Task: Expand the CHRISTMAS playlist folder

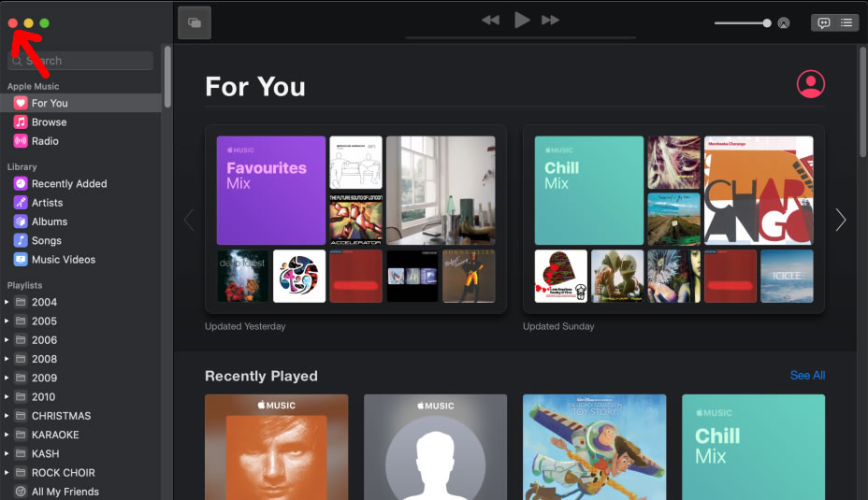Action: pyautogui.click(x=7, y=416)
